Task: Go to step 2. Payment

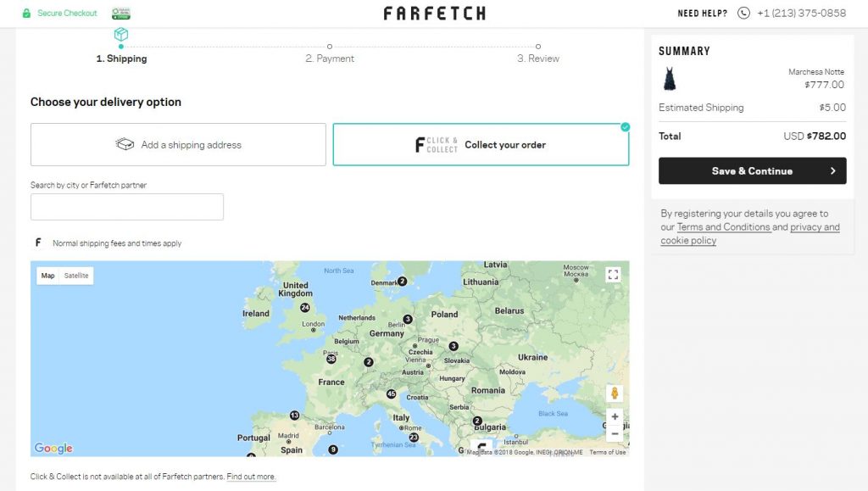Action: tap(330, 59)
